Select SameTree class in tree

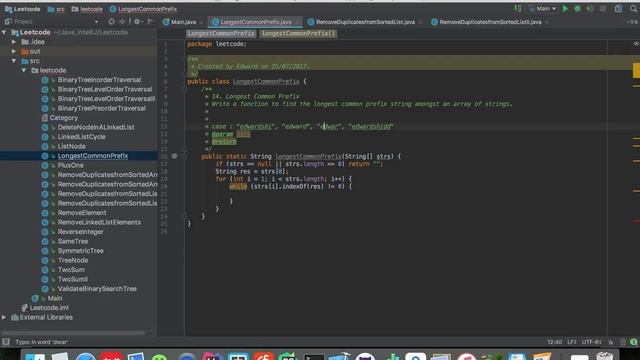pyautogui.click(x=73, y=241)
